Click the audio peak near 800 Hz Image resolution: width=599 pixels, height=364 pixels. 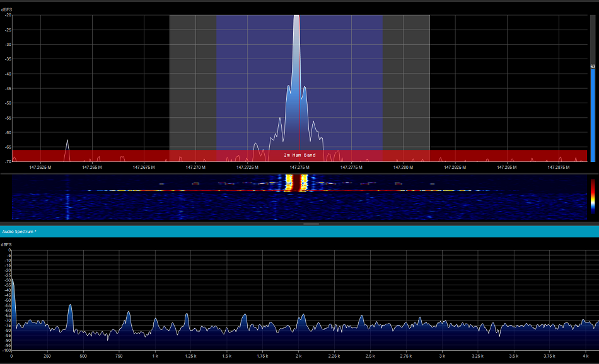point(128,316)
